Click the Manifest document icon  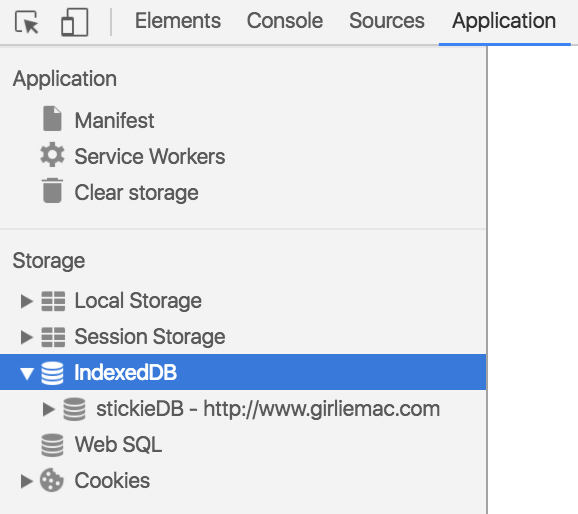52,119
